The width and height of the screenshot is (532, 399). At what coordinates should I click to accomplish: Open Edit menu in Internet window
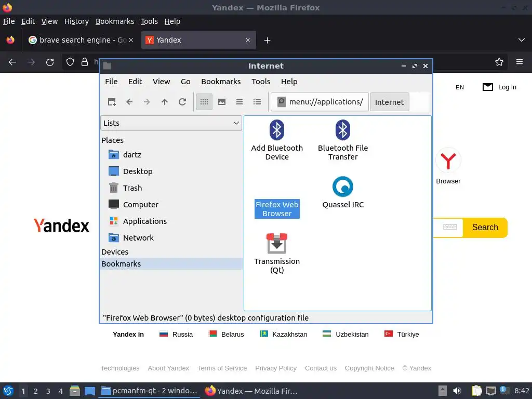(135, 82)
